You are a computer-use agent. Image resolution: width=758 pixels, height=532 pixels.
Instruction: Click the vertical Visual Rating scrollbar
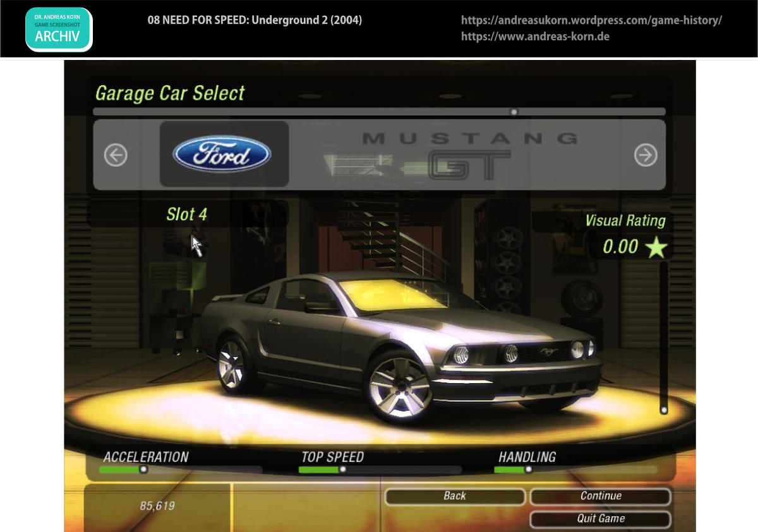(664, 338)
